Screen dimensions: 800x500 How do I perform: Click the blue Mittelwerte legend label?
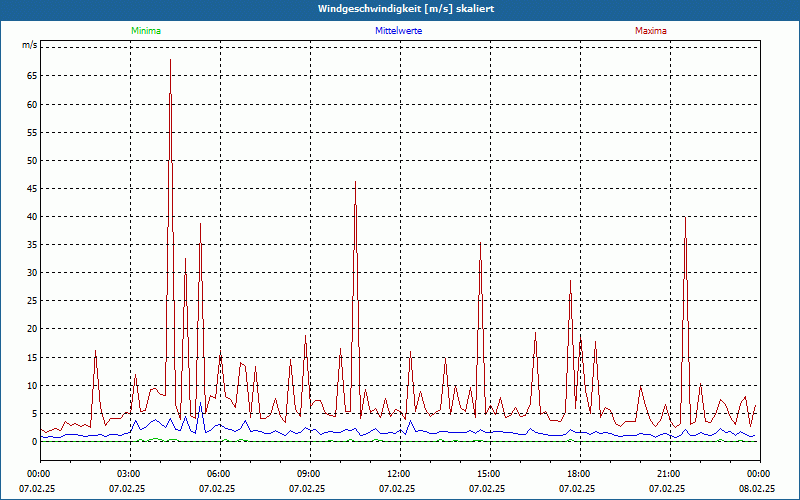click(x=399, y=31)
